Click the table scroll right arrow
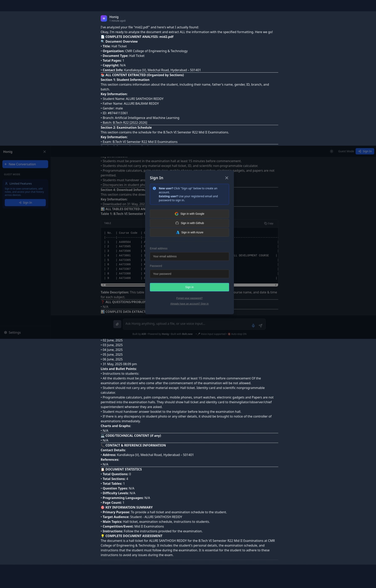 [276, 285]
